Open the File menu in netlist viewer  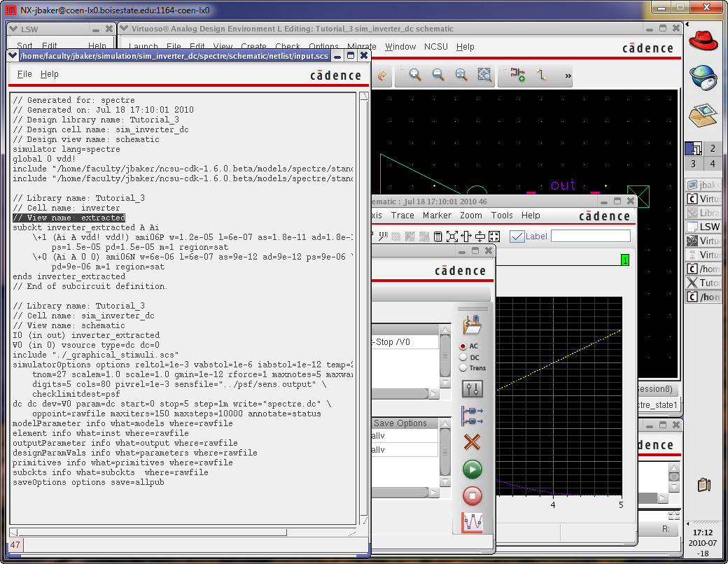(24, 74)
